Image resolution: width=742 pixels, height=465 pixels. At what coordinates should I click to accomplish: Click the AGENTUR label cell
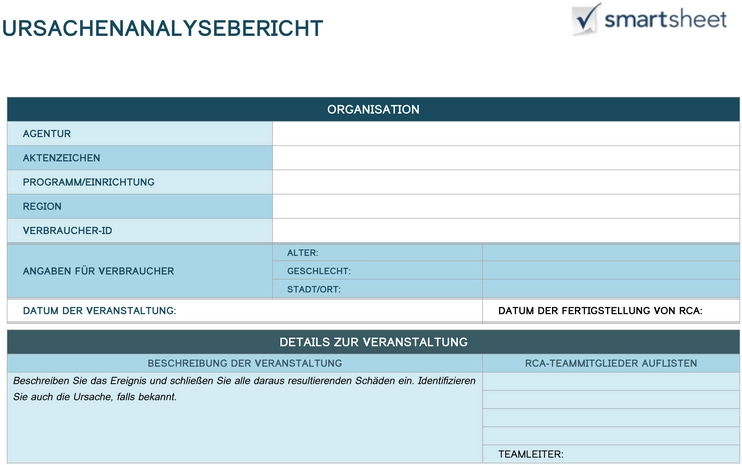coord(140,133)
